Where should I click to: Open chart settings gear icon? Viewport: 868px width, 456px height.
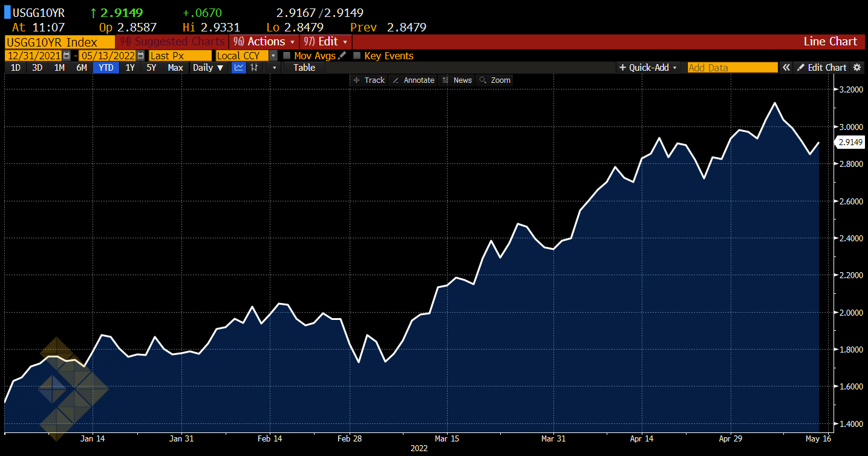(857, 68)
